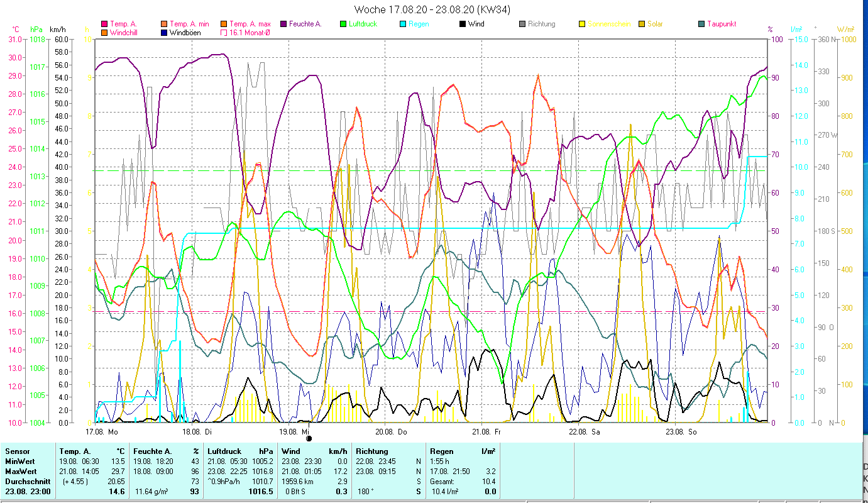Click the W/m² axis unit label

[845, 30]
